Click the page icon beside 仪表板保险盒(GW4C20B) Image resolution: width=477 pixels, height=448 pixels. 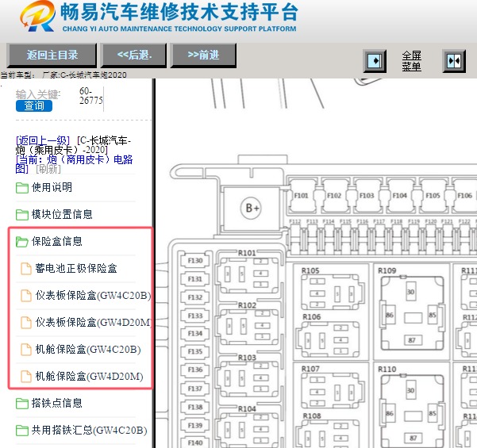[26, 296]
